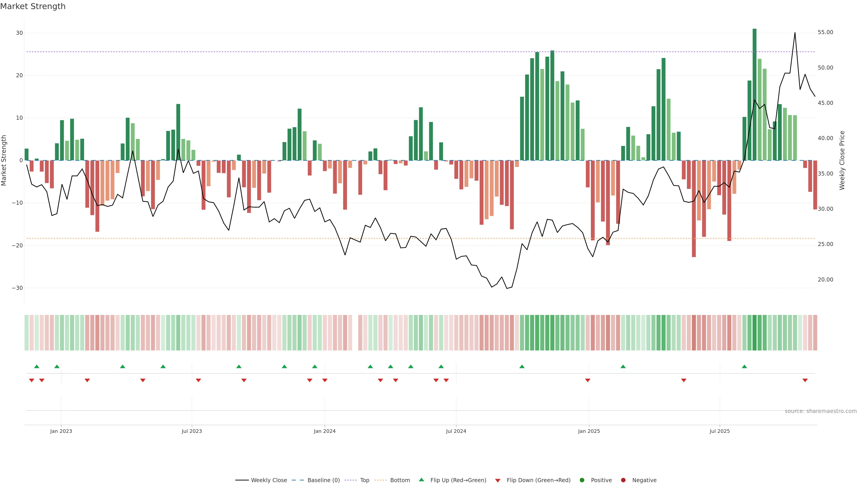Image resolution: width=868 pixels, height=488 pixels.
Task: Click the rightmost red flip-down triangle marker
Action: [x=805, y=380]
